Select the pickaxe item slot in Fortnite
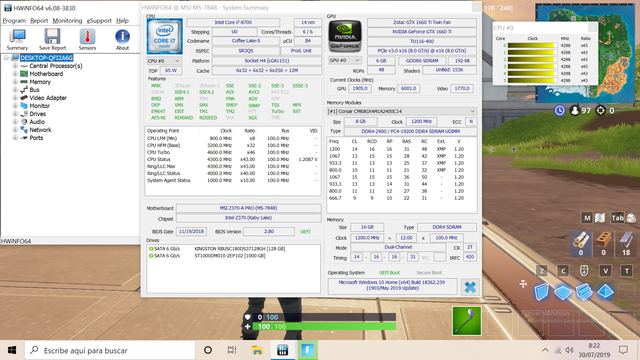This screenshot has width=640, height=360. [467, 321]
